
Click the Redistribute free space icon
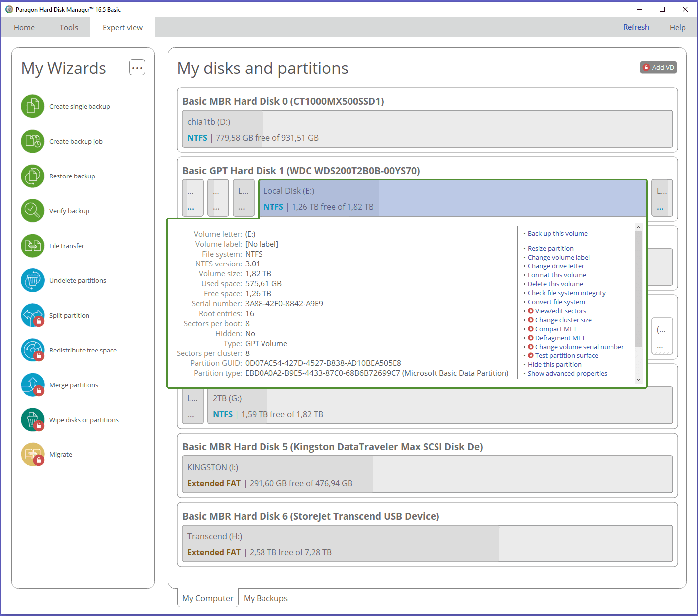(33, 350)
